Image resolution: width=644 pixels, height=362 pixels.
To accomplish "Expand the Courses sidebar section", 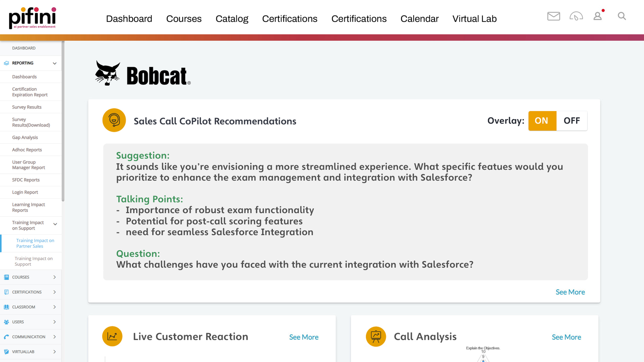I will pos(55,277).
